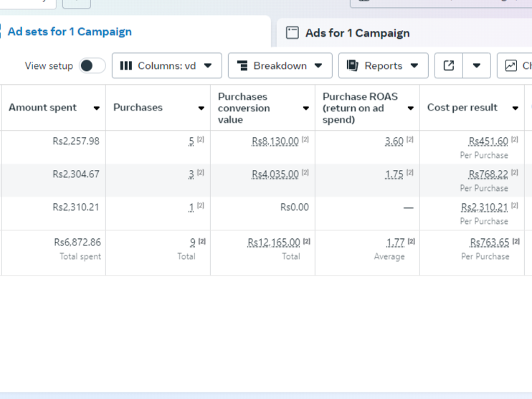Open the Columns: vd dropdown
532x399 pixels.
(166, 65)
